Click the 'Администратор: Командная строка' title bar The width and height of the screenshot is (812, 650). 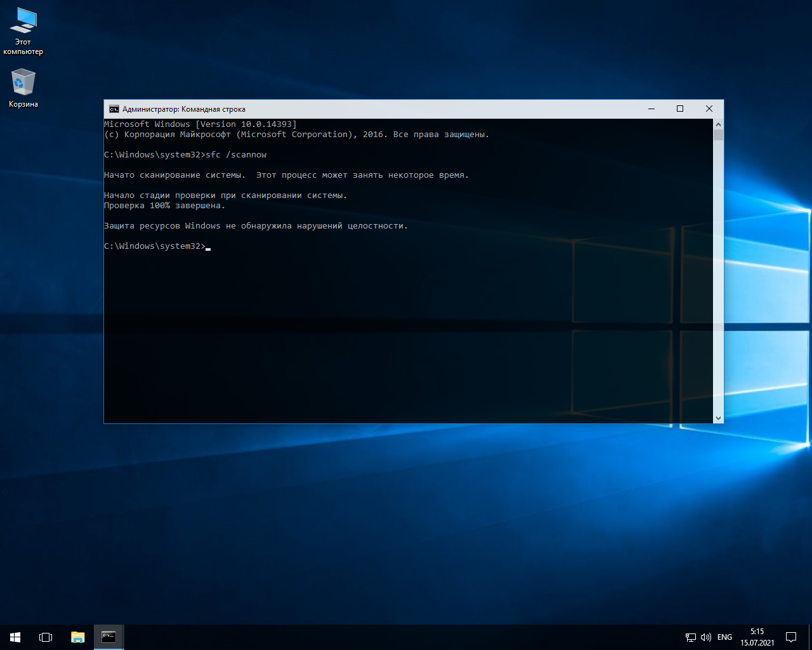pyautogui.click(x=381, y=109)
